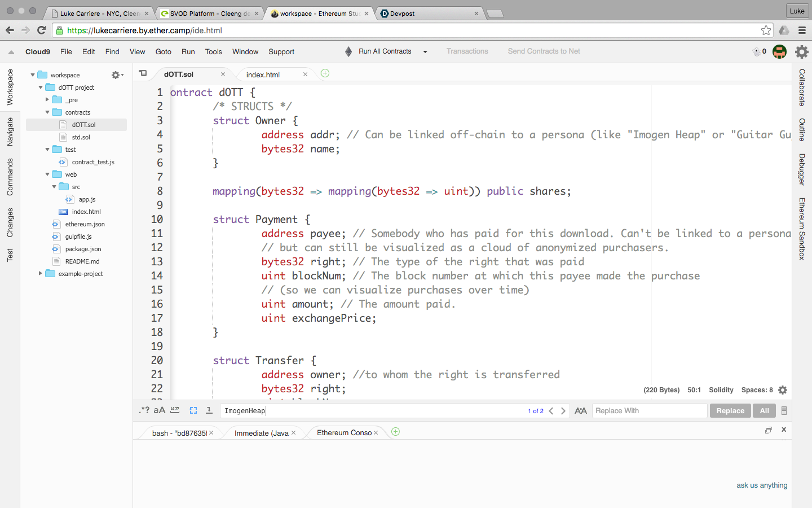This screenshot has height=508, width=812.
Task: Click the Ethereum icon beside Run All Contracts
Action: [348, 51]
